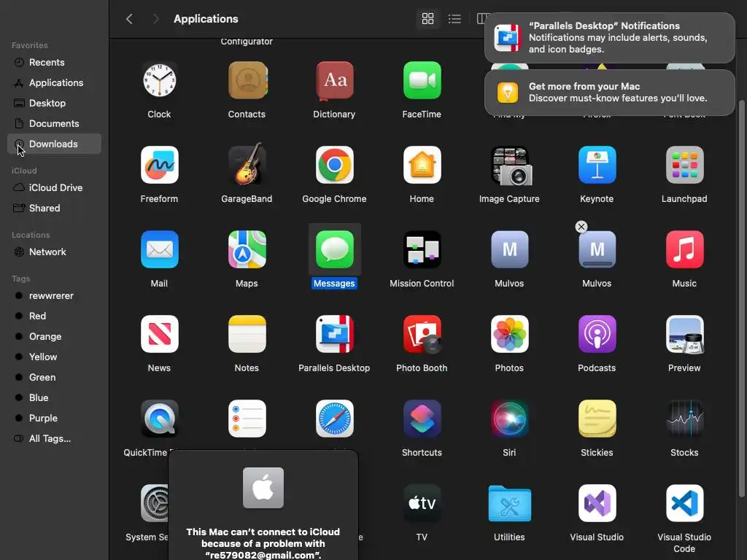This screenshot has width=747, height=560.
Task: Select the Music app icon
Action: point(684,249)
